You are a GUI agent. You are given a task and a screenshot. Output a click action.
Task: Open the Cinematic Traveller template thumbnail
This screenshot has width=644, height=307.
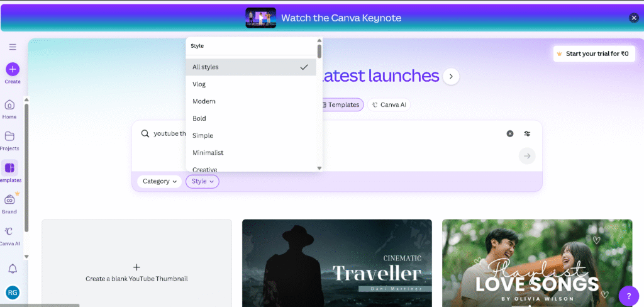click(336, 263)
